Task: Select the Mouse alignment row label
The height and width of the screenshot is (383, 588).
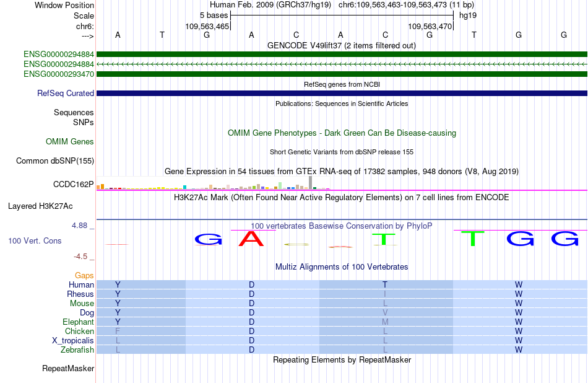Action: click(x=82, y=304)
